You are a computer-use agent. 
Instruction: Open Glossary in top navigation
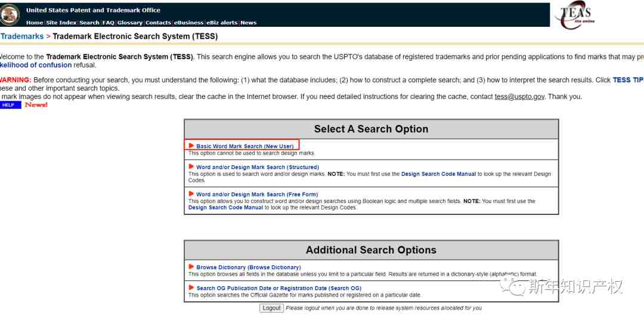point(130,23)
